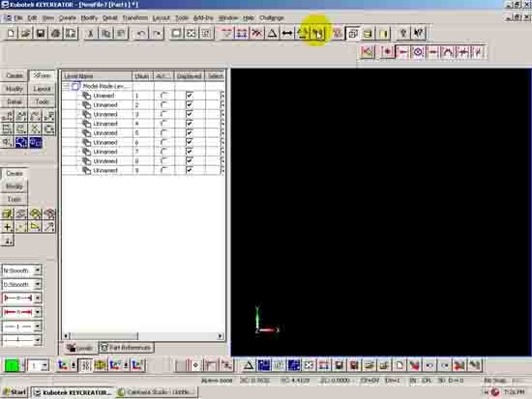Click the green color swatch at bottom left
This screenshot has width=532, height=399.
point(12,366)
